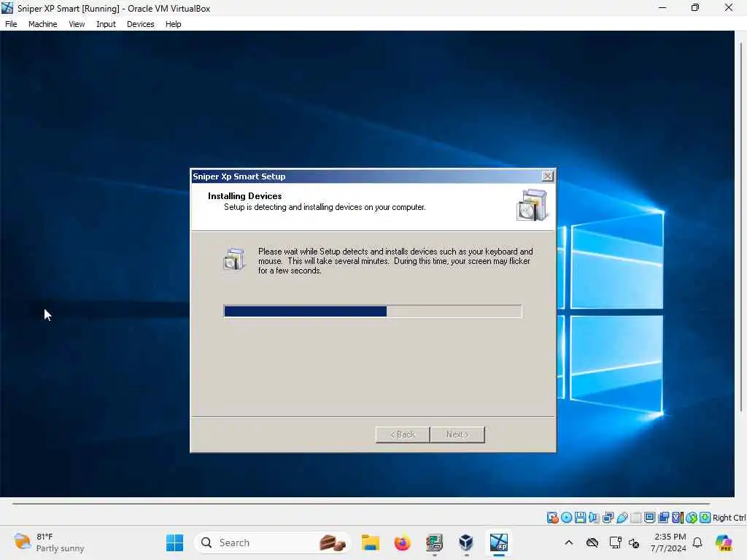Open the Machine menu
The height and width of the screenshot is (560, 747).
tap(42, 24)
